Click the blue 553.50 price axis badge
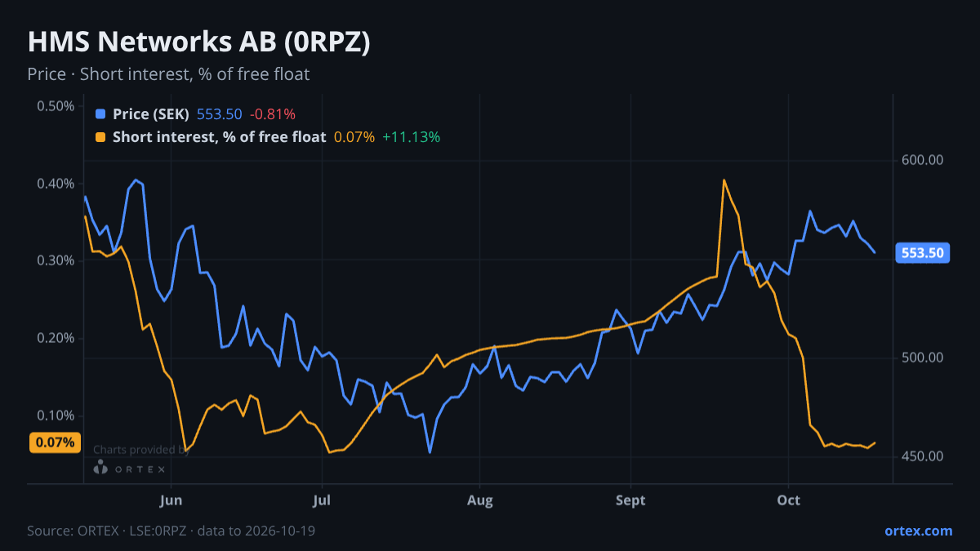Image resolution: width=980 pixels, height=551 pixels. click(924, 253)
